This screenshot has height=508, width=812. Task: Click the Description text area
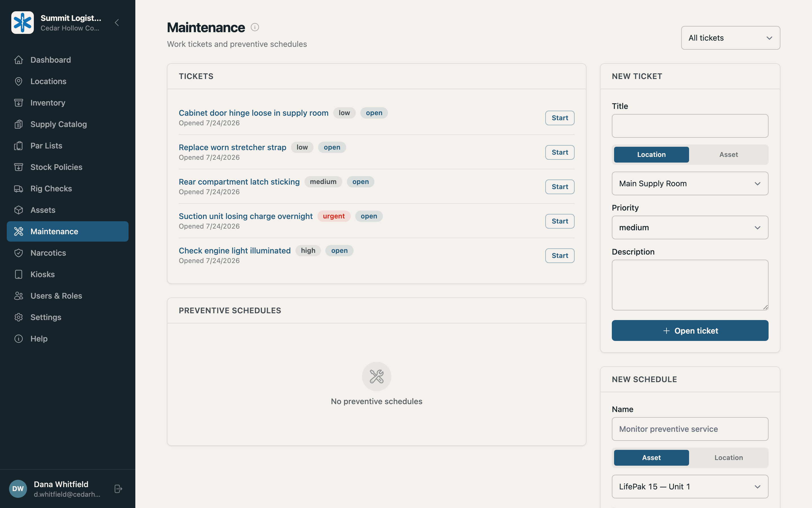tap(690, 285)
